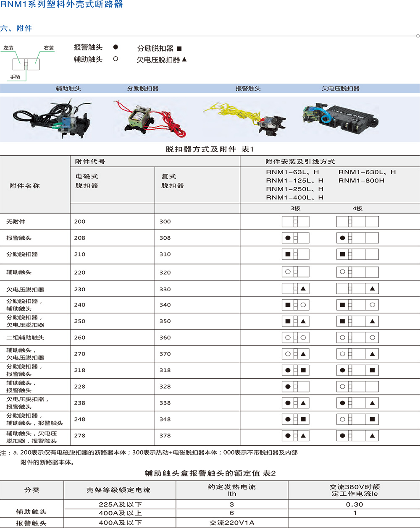Click the handle mounting diagram labeled 手柄
Screen dimensions: 420x528
(x=26, y=64)
